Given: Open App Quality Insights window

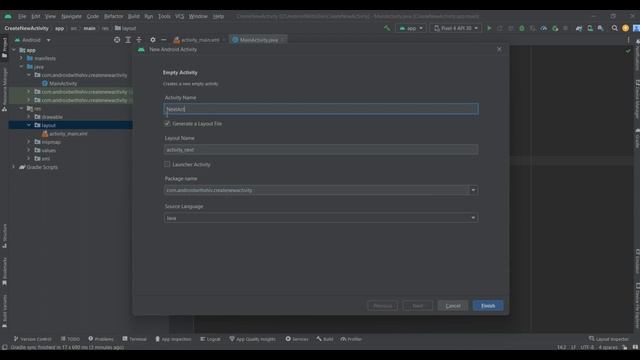Looking at the screenshot, I should (x=252, y=339).
